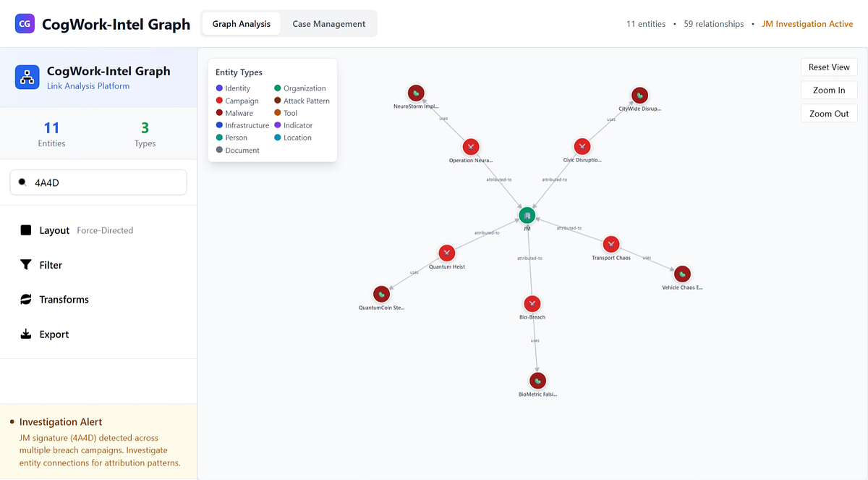868x480 pixels.
Task: Click the search field containing 4A4D
Action: click(x=98, y=182)
